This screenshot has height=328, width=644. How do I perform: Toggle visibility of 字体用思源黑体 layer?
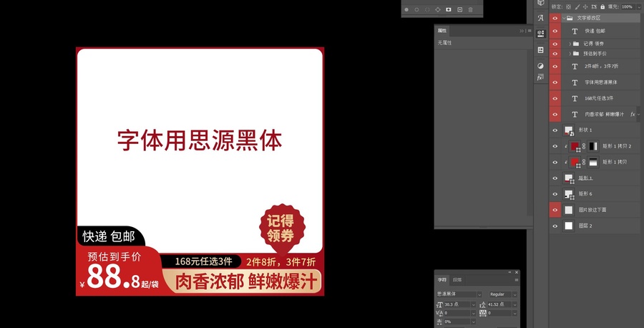pos(555,82)
